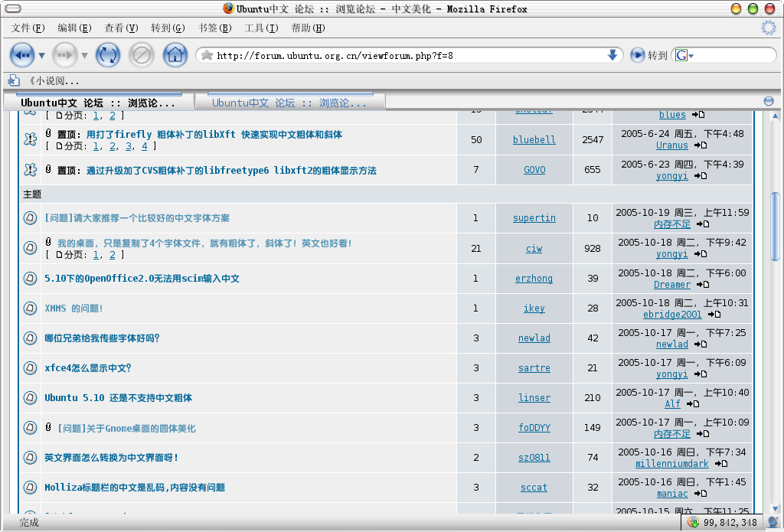Open the Back button history dropdown arrow
The height and width of the screenshot is (532, 784).
(x=41, y=56)
